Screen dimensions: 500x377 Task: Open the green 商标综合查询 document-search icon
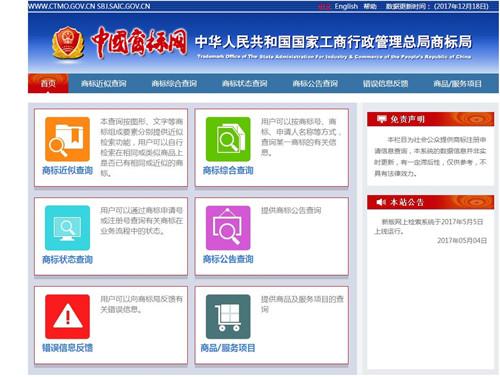(x=228, y=139)
